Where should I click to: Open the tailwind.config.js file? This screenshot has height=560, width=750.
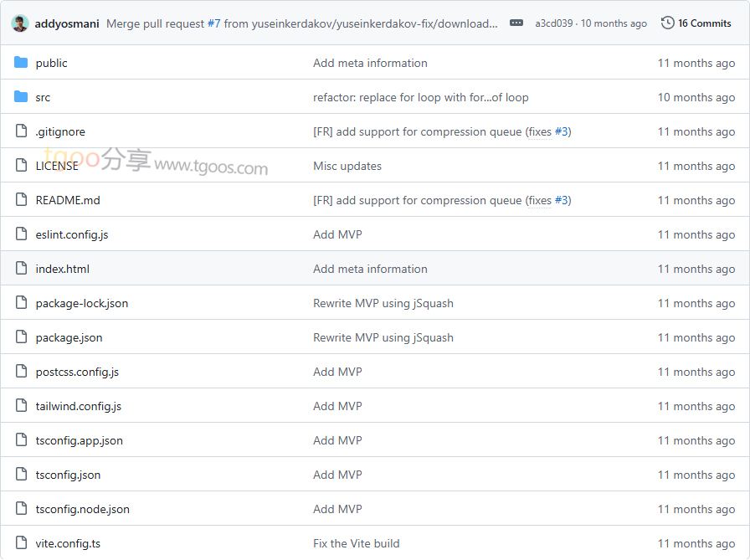click(x=79, y=406)
